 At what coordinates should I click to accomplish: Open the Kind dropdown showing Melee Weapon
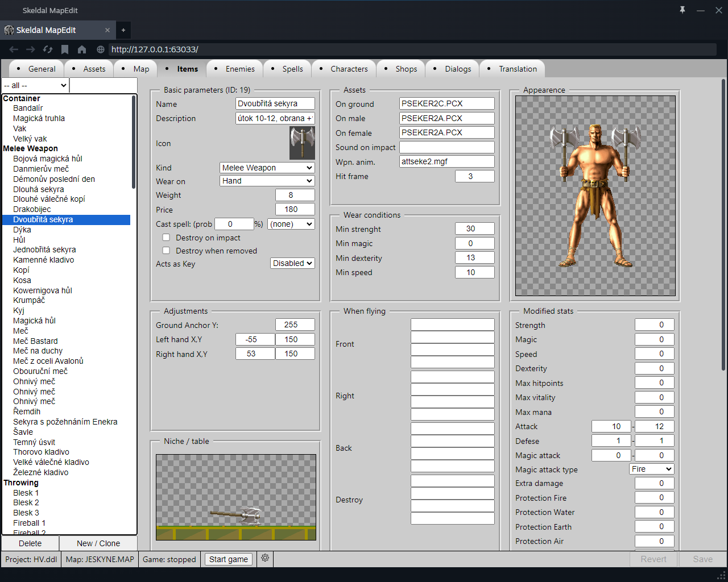pos(267,168)
